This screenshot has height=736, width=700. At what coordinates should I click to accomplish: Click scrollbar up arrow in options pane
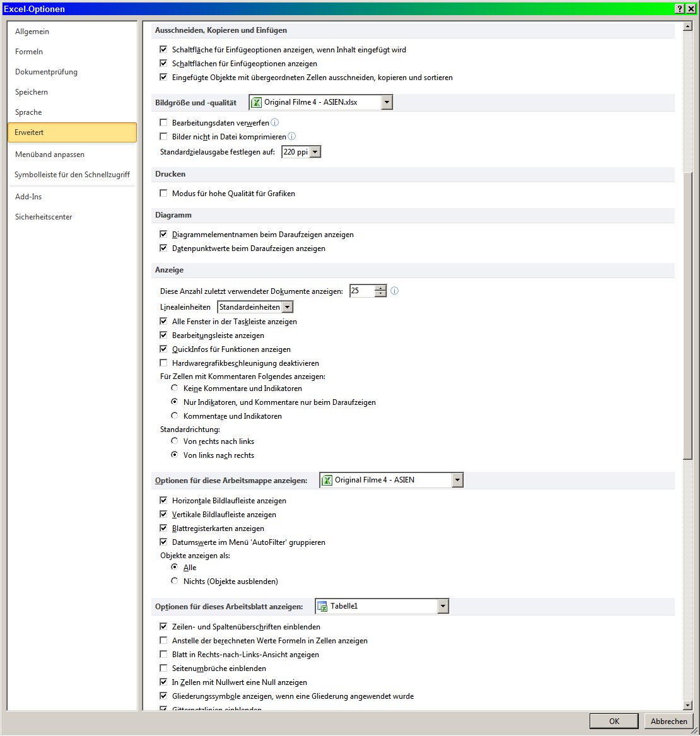pos(688,26)
